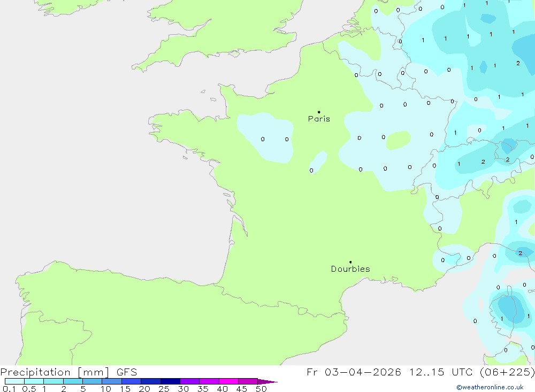Open the weatheronline.co.uk copyright link
The image size is (535, 392).
pos(490,387)
